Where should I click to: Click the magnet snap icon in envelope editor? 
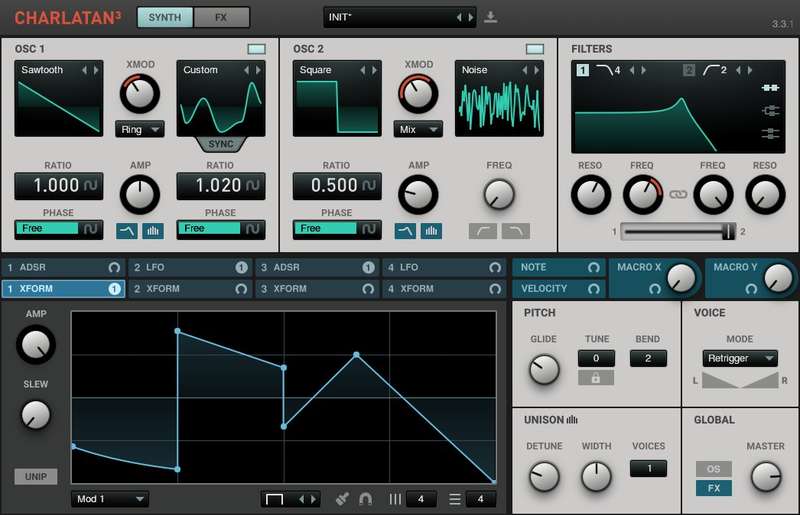[x=365, y=498]
